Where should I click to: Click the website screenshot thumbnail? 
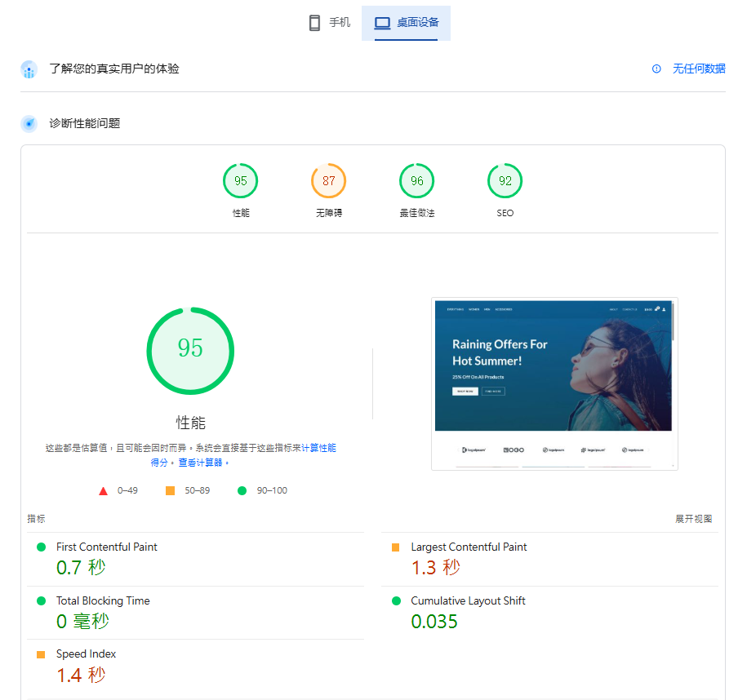[x=554, y=383]
